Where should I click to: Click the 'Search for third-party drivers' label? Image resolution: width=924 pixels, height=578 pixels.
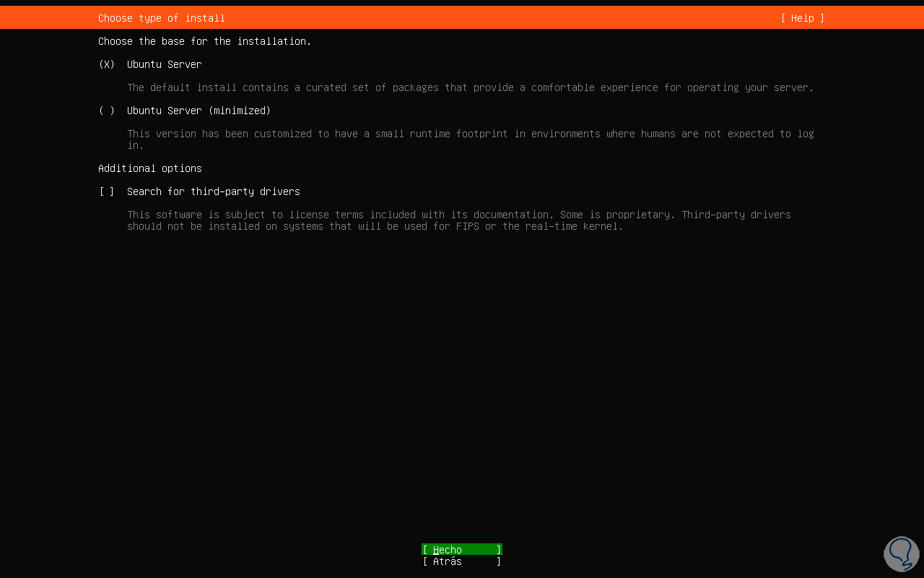point(214,191)
